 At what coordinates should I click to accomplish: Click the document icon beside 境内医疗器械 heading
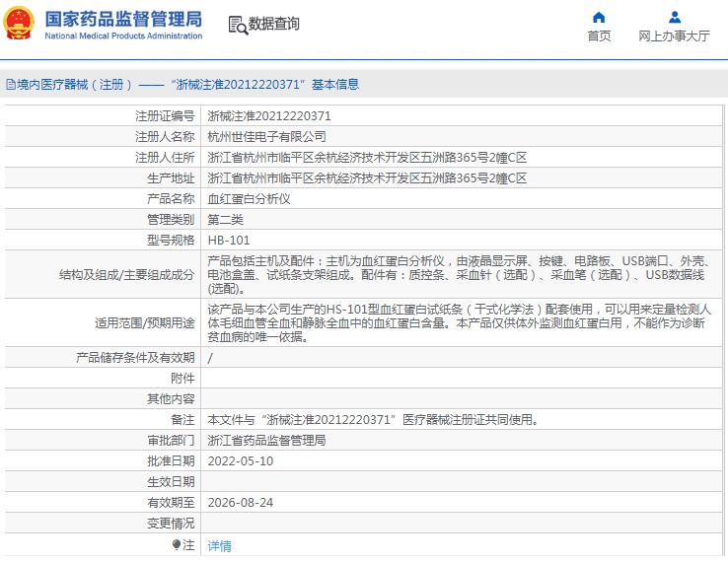coord(10,85)
